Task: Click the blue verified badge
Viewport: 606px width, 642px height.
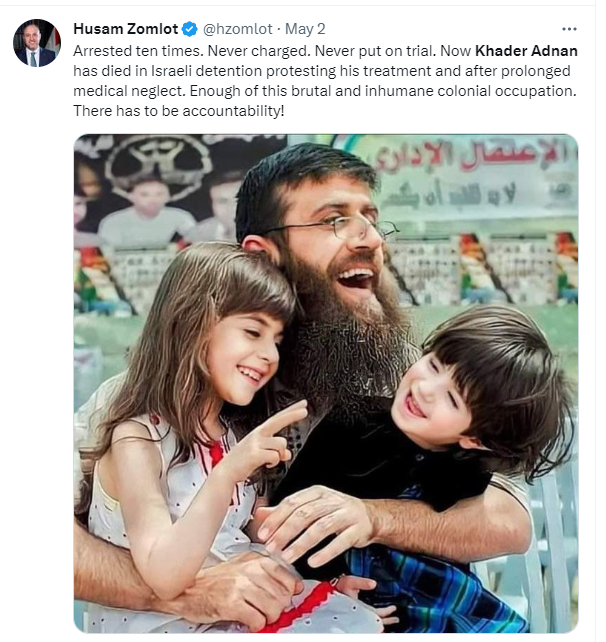Action: pos(190,29)
